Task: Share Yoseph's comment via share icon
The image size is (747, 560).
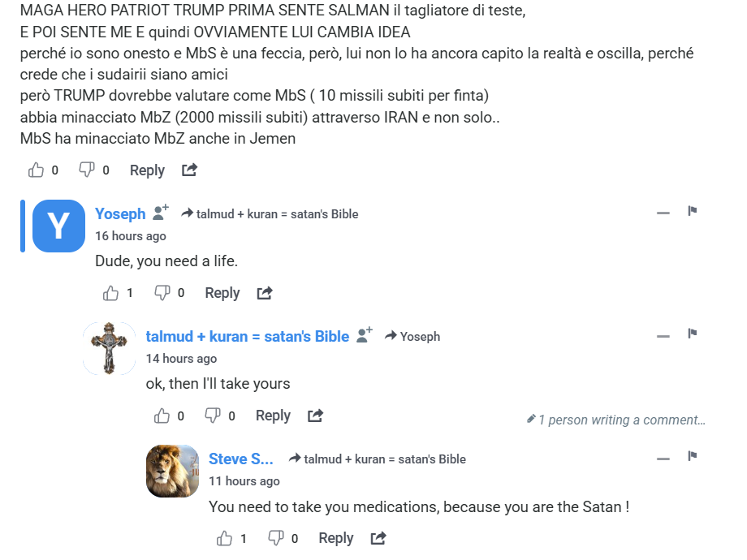Action: click(265, 293)
